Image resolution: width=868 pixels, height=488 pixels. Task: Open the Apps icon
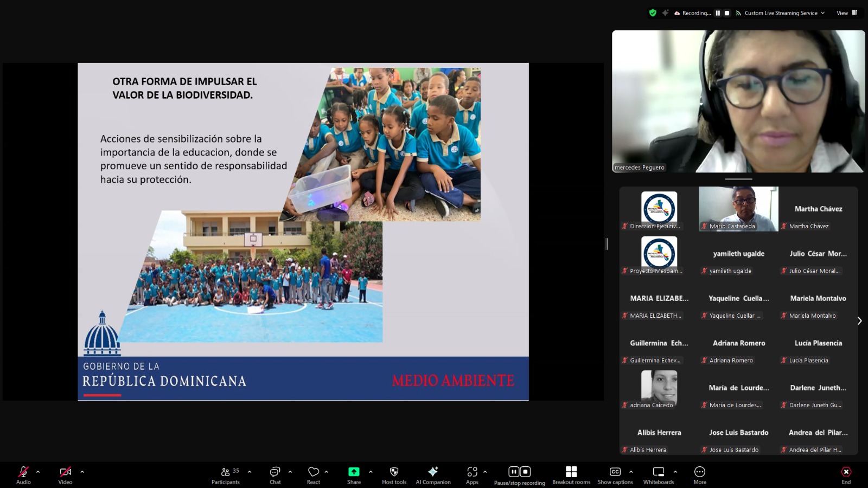click(472, 472)
